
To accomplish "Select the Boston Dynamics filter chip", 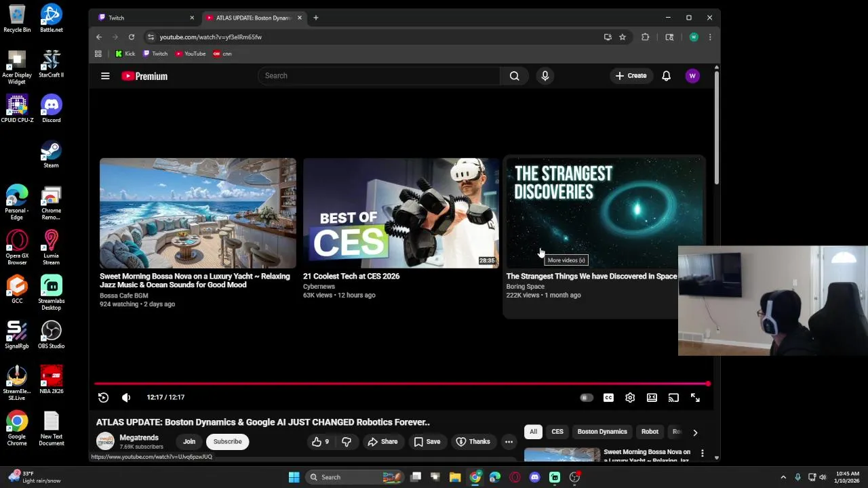I will click(x=602, y=432).
